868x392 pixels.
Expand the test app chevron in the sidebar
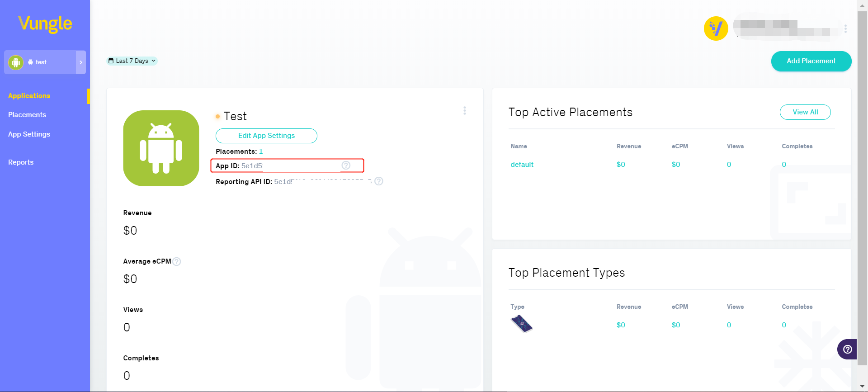tap(81, 62)
